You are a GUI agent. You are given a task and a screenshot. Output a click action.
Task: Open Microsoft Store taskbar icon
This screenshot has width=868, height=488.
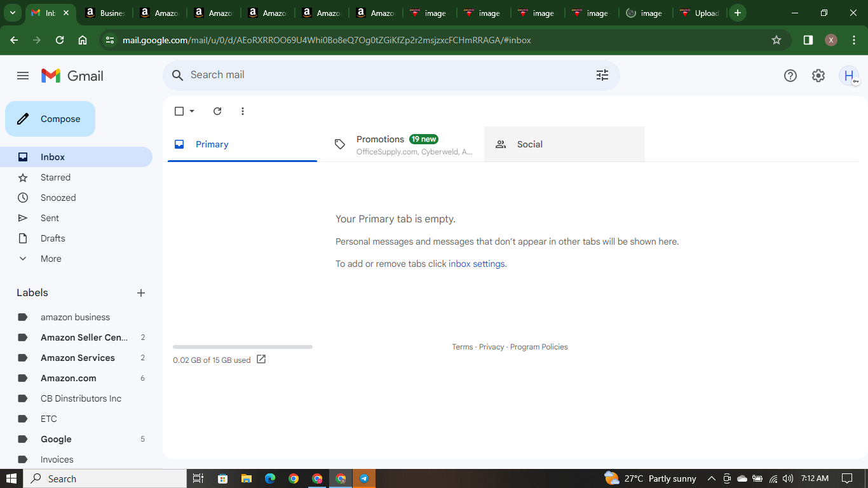(222, 478)
